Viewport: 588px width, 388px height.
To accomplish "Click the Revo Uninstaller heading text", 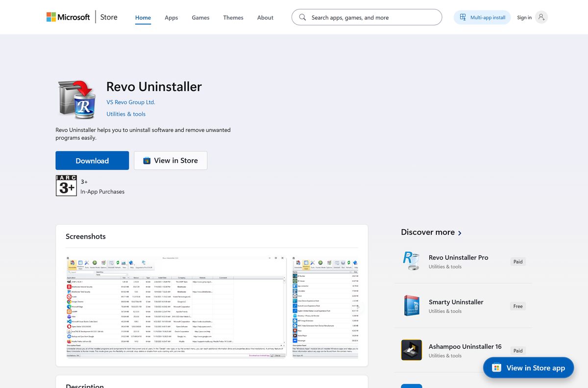I will [x=154, y=87].
